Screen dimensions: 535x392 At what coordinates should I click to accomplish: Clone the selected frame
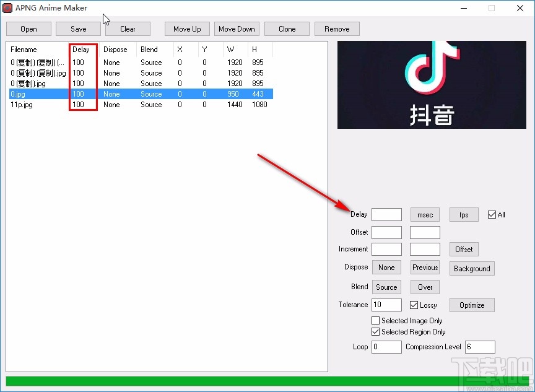pos(286,28)
